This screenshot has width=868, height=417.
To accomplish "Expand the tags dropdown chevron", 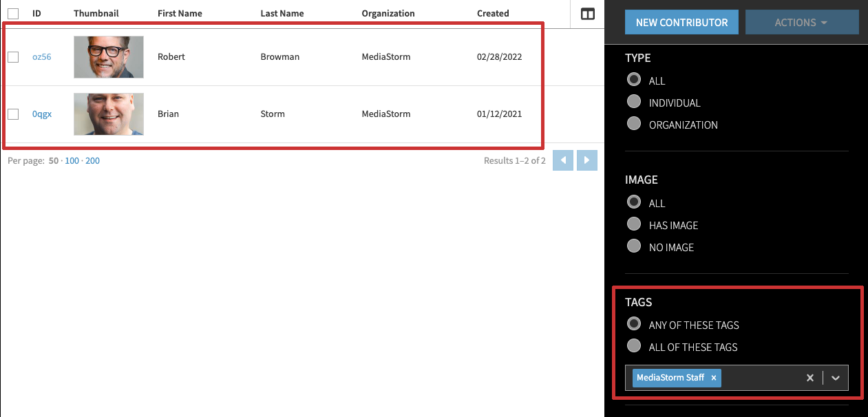I will pos(836,378).
